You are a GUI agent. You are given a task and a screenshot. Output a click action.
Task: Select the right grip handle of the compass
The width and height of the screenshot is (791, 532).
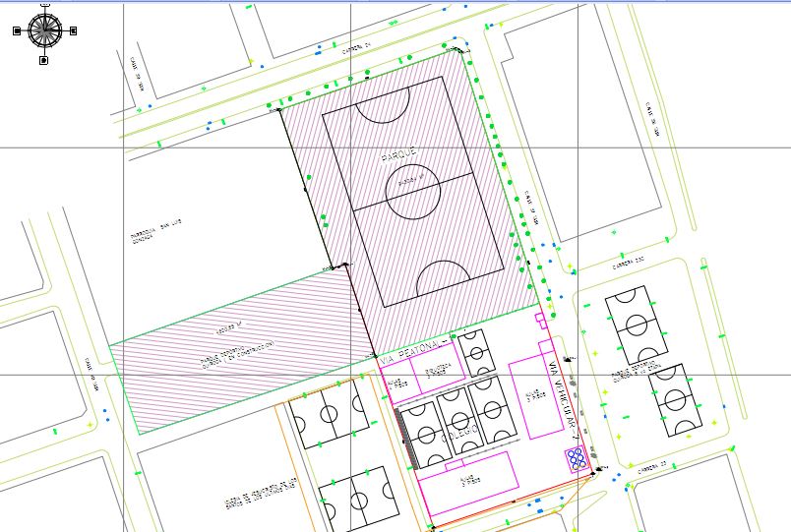pyautogui.click(x=73, y=30)
